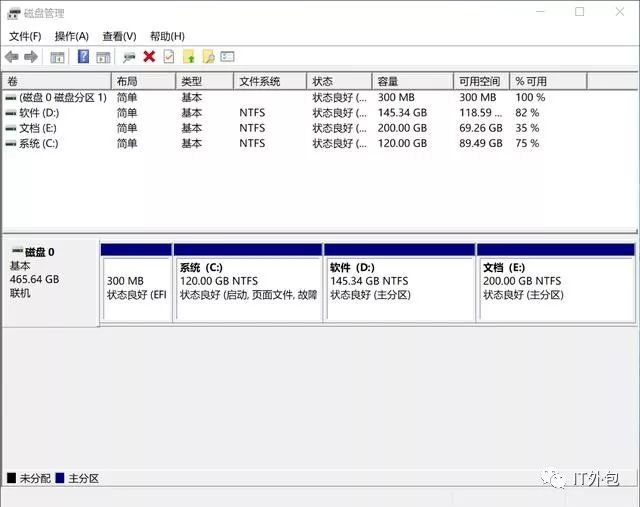Click the properties checkmark sheet icon
The height and width of the screenshot is (507, 640).
[x=169, y=56]
